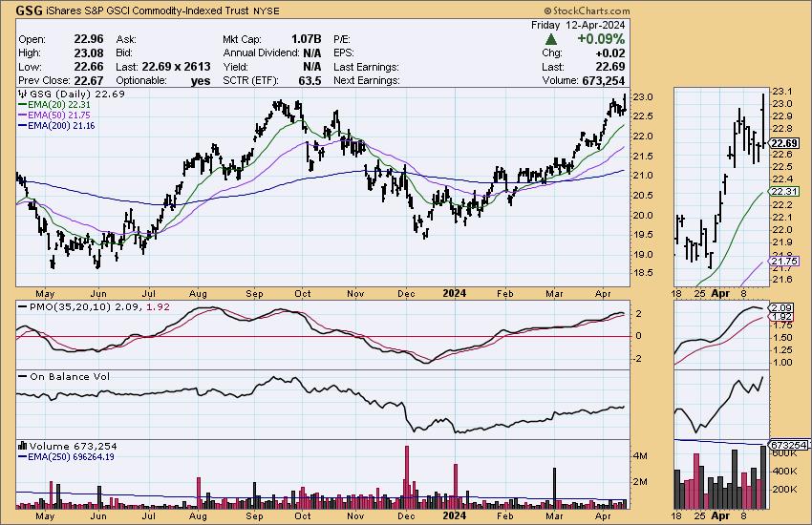This screenshot has width=812, height=525.
Task: Click the Open price 22.96
Action: tap(89, 39)
